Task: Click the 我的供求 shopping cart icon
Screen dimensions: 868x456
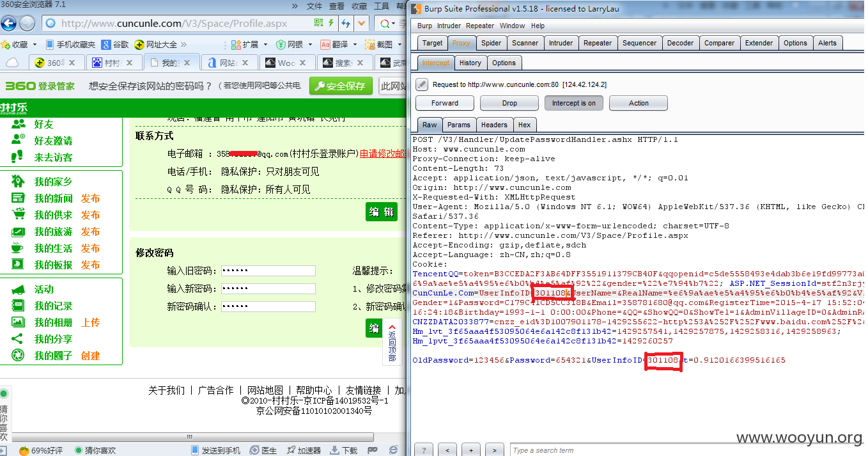Action: pyautogui.click(x=18, y=215)
